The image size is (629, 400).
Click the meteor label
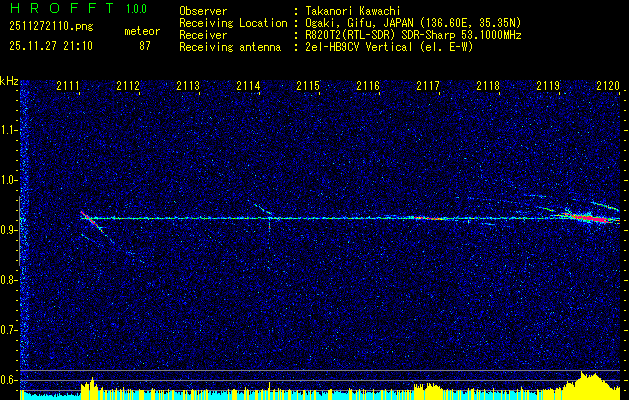142,31
